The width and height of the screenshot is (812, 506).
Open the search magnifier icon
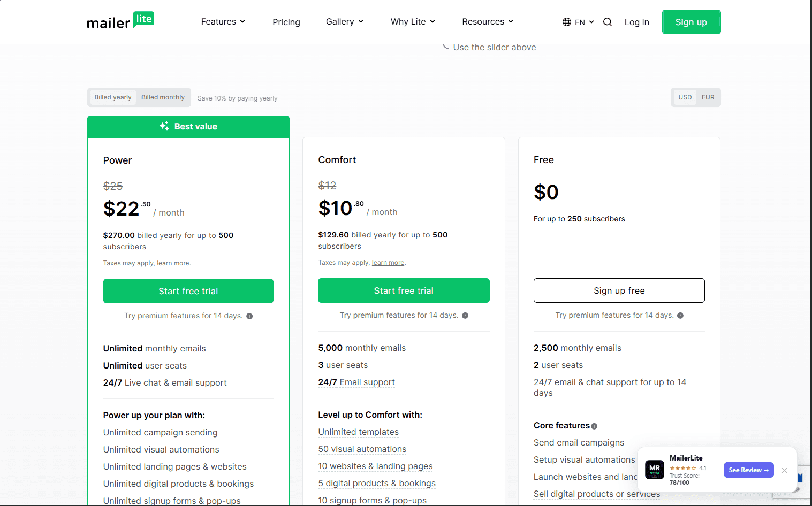(608, 22)
